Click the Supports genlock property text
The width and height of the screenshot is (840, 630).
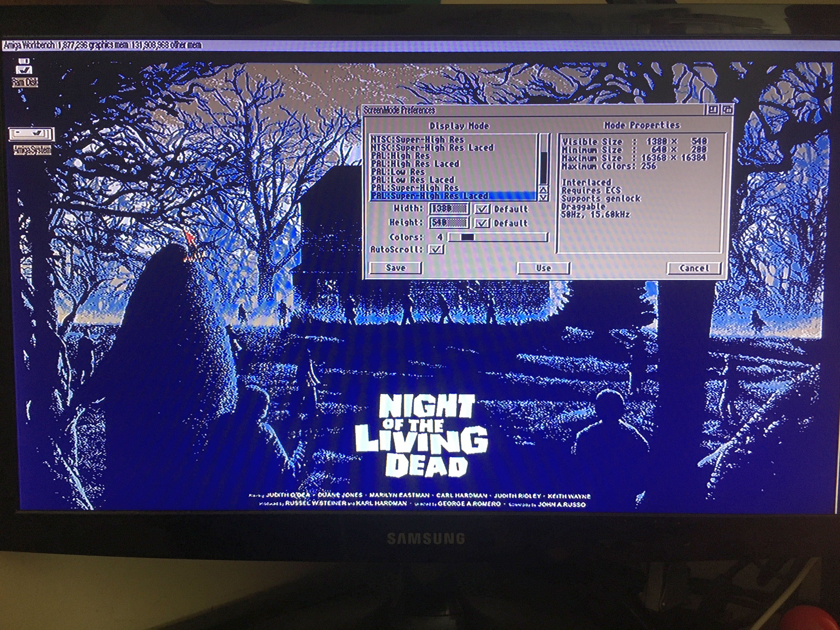601,198
